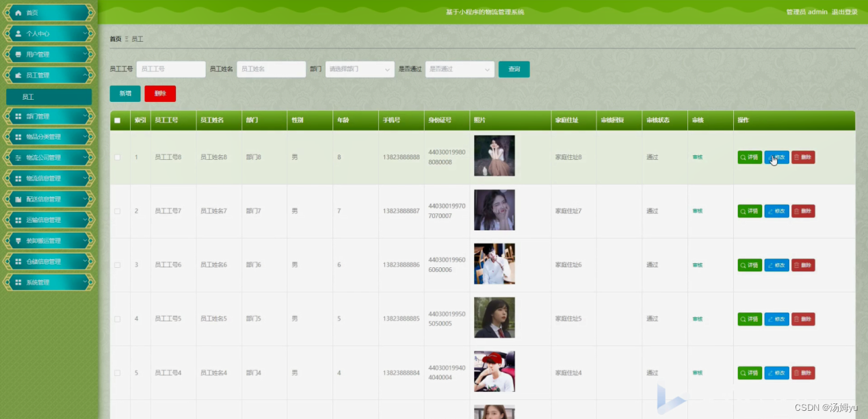Open the photo thumbnail of 员工姓名5

pos(495,318)
